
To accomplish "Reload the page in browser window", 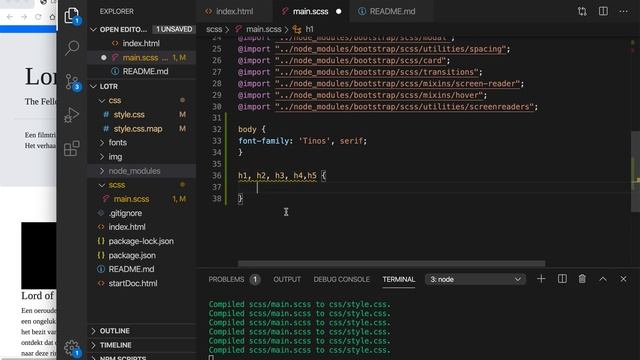I will click(38, 17).
